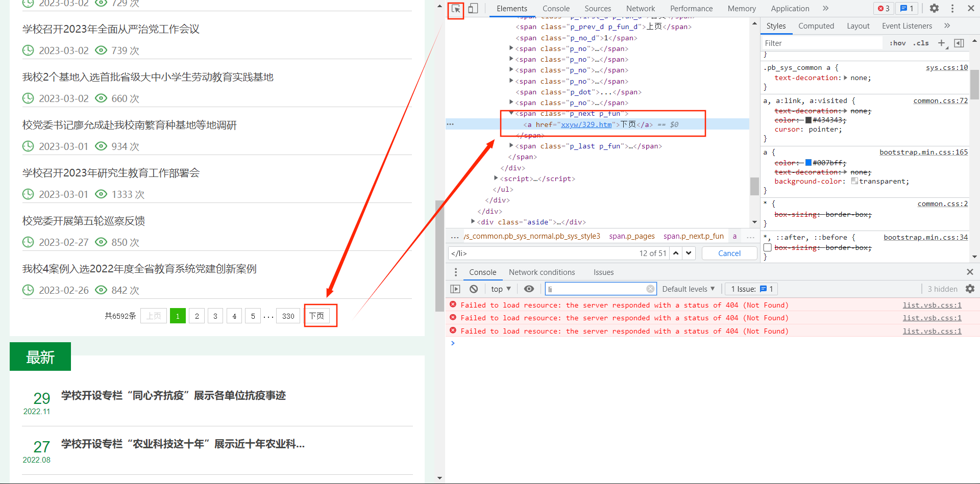This screenshot has width=980, height=484.
Task: Open the Event Listeners tab
Action: (x=906, y=26)
